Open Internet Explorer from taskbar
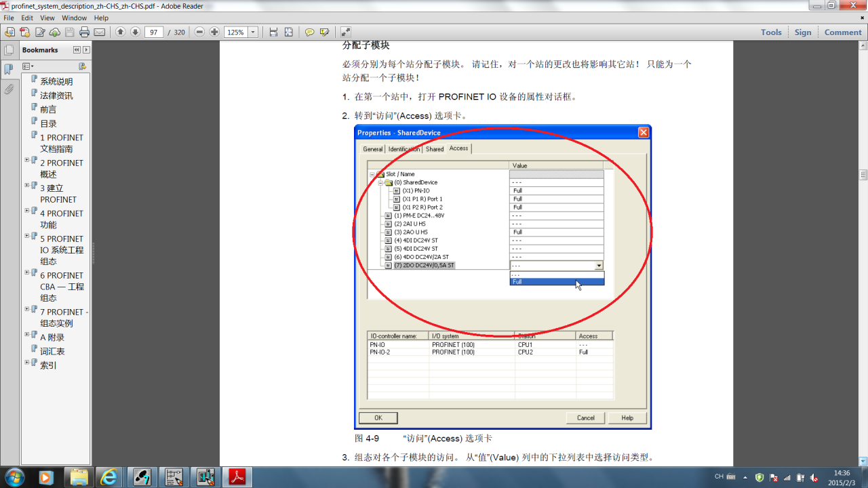Screen dimensions: 868x488 point(109,476)
